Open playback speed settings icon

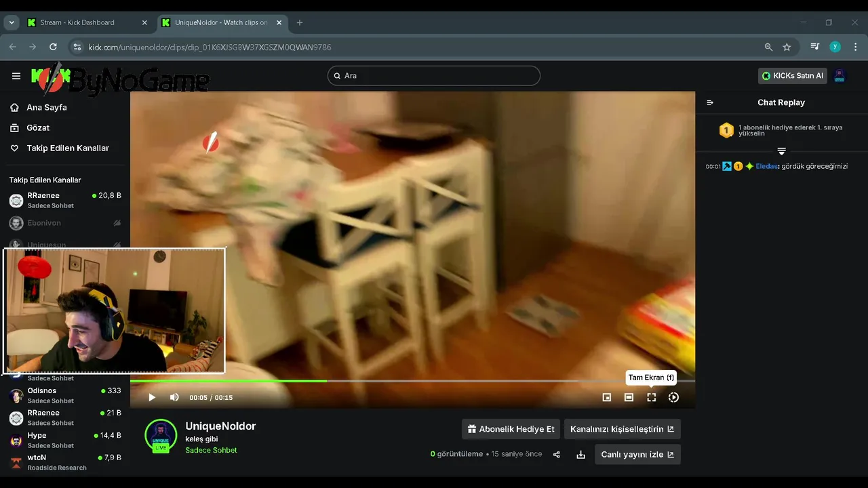click(673, 397)
